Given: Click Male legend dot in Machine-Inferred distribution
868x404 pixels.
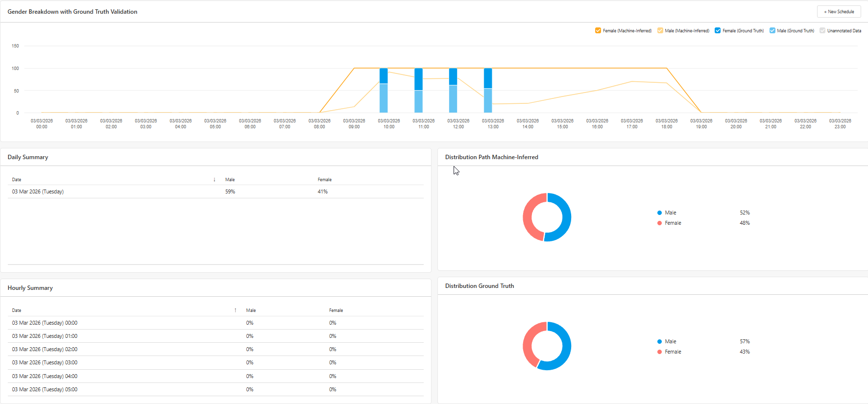Looking at the screenshot, I should pos(659,213).
